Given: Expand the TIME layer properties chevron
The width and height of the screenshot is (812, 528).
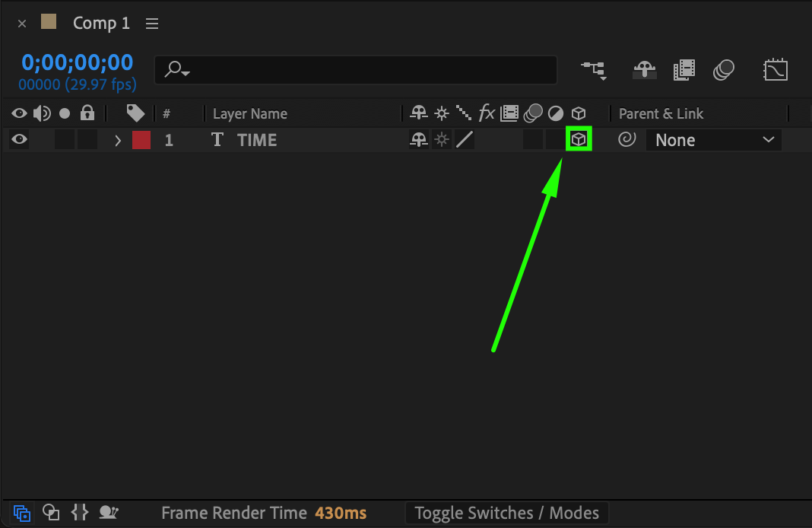Looking at the screenshot, I should (x=118, y=140).
